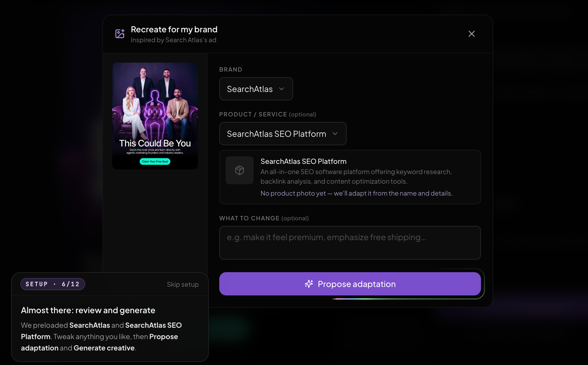588x365 pixels.
Task: Click the sparkle icon on Propose adaptation
Action: pos(309,284)
